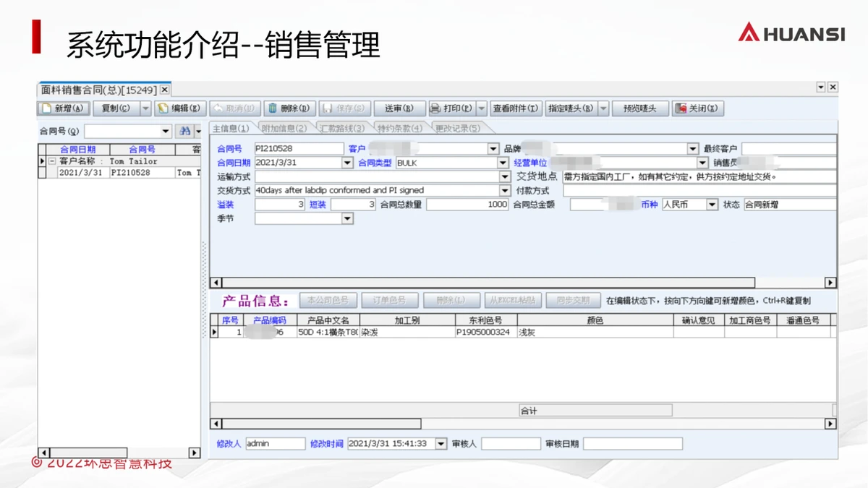Open the 客户 customer dropdown

(x=493, y=149)
